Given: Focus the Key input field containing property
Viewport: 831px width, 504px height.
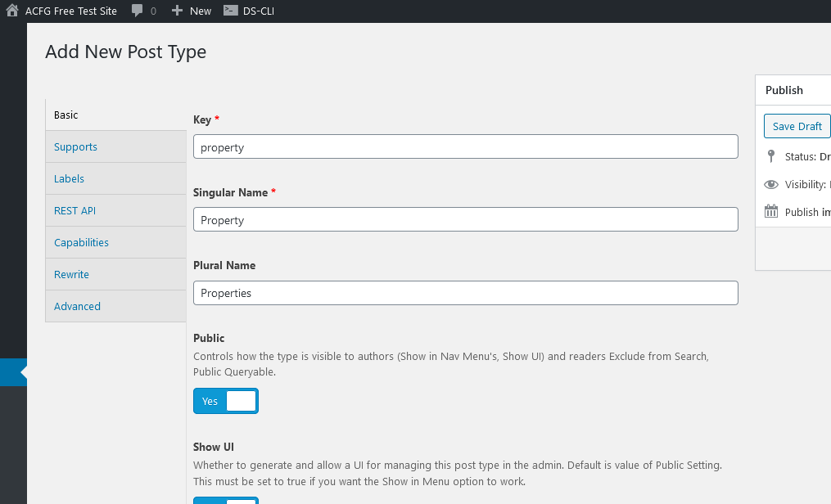Looking at the screenshot, I should point(465,146).
